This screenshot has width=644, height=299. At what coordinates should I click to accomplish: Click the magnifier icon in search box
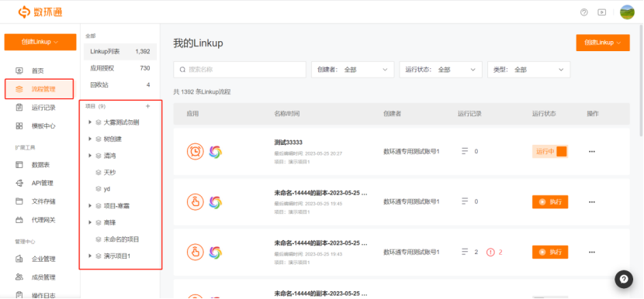(x=182, y=70)
